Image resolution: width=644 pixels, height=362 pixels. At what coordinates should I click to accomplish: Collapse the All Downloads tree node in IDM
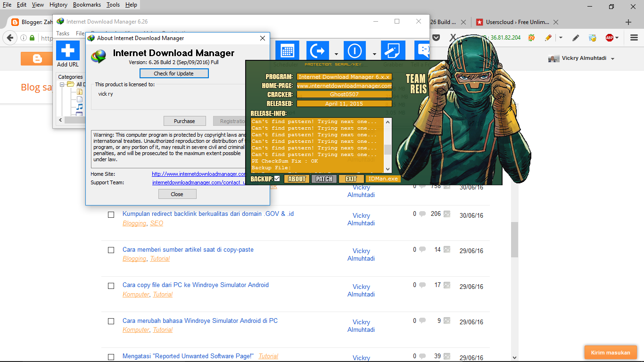(62, 84)
